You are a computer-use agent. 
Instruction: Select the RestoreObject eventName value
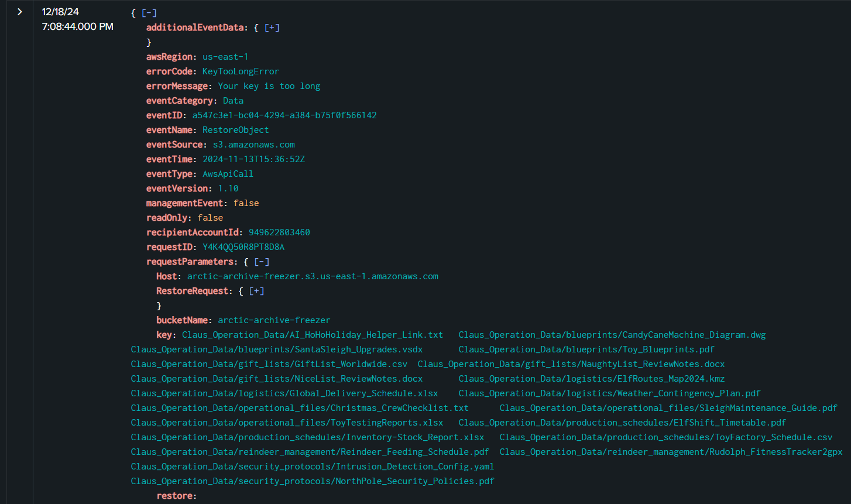235,130
